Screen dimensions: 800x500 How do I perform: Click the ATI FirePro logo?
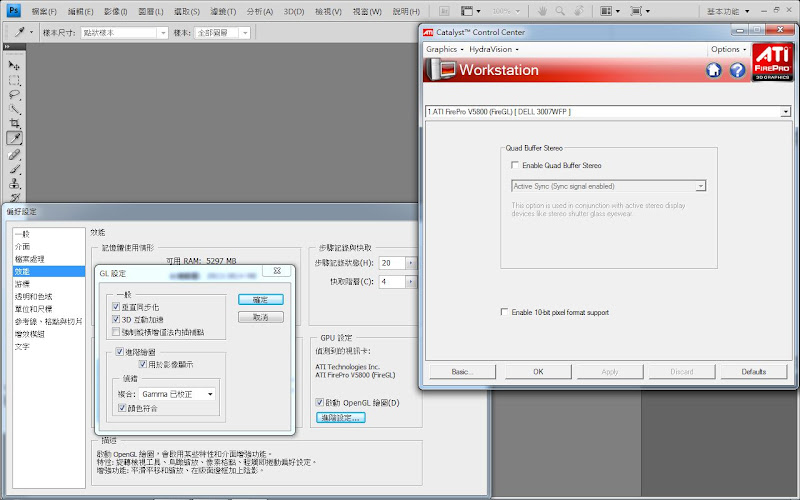(x=772, y=62)
